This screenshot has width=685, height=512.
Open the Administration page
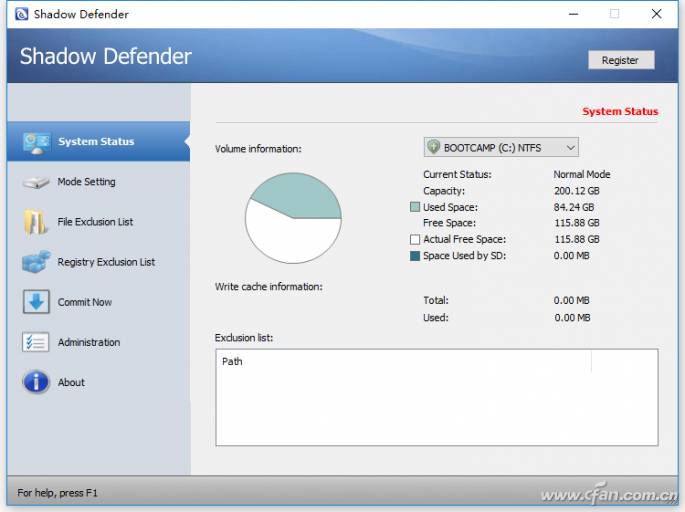(x=89, y=342)
